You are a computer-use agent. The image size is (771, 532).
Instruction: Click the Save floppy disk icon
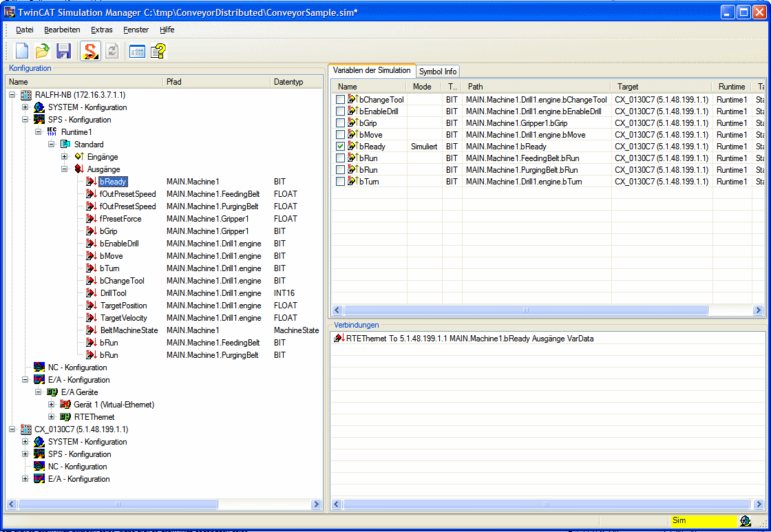point(63,51)
